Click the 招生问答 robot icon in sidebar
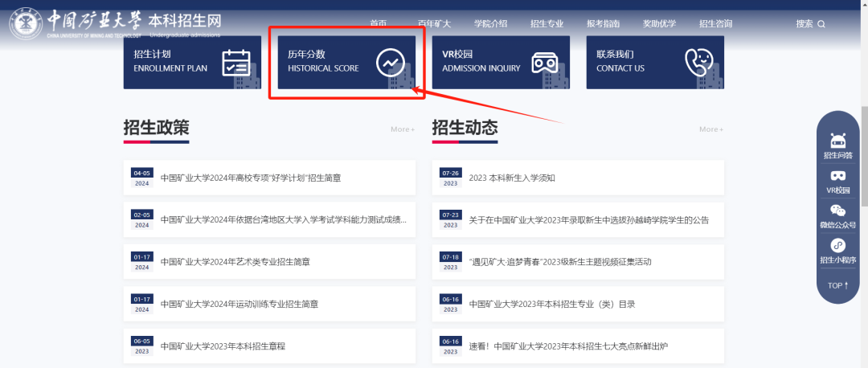The image size is (868, 368). (x=838, y=141)
